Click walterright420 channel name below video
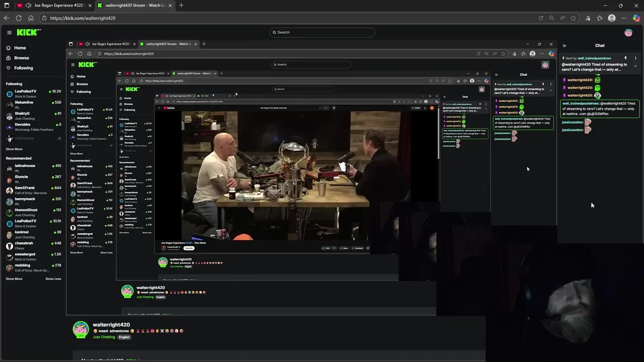The width and height of the screenshot is (644, 362). pyautogui.click(x=111, y=325)
